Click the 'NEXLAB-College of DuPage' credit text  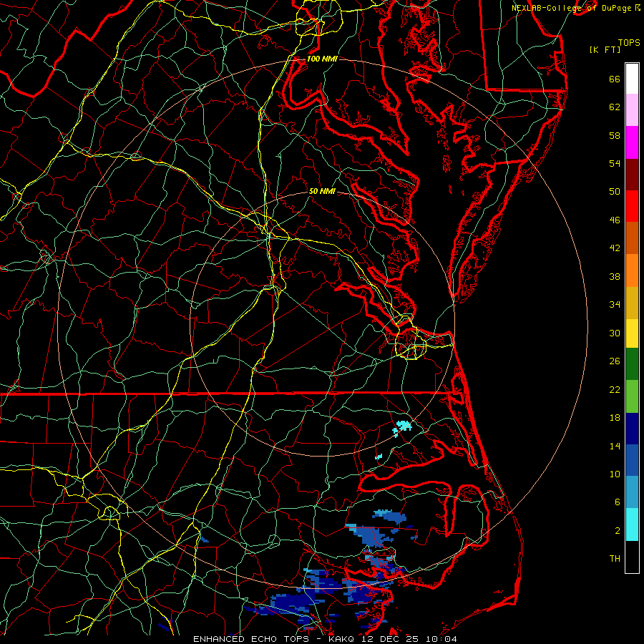571,8
